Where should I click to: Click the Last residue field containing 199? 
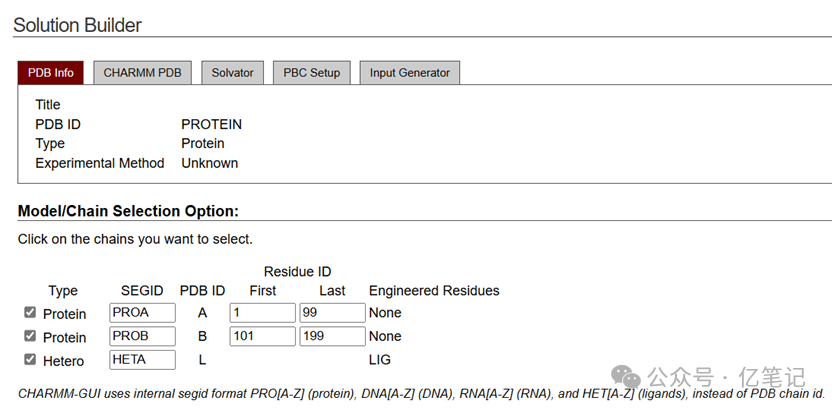point(332,336)
